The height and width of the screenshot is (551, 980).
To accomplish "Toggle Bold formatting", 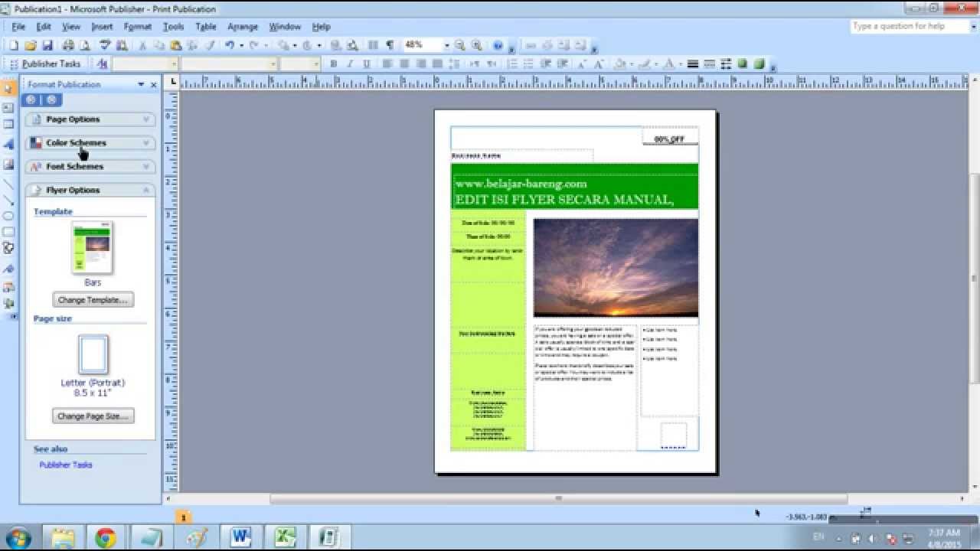I will click(x=334, y=64).
